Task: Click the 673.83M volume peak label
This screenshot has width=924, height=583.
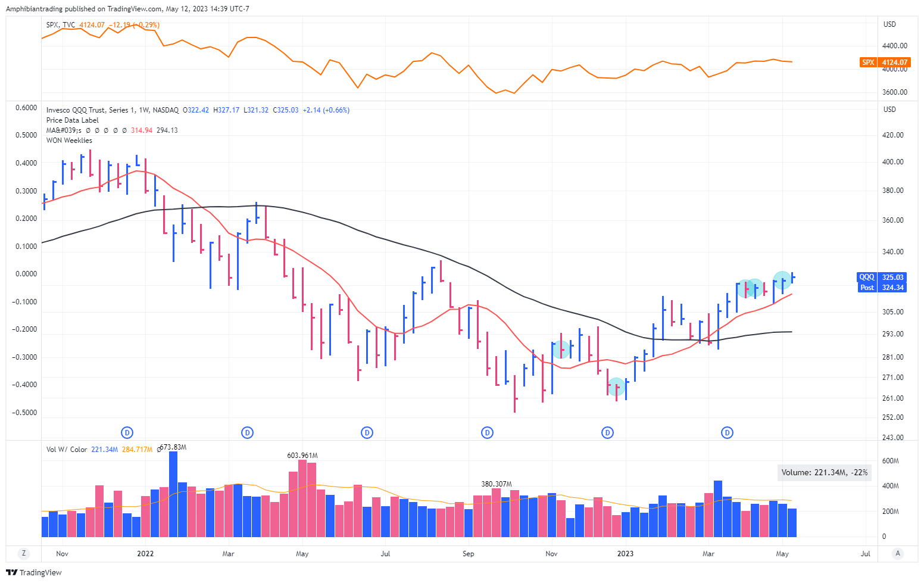Action: point(173,447)
